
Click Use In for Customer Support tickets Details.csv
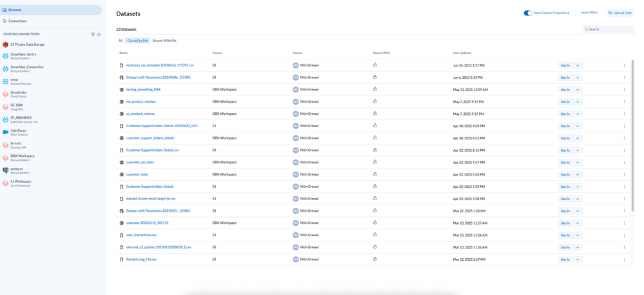(x=565, y=150)
